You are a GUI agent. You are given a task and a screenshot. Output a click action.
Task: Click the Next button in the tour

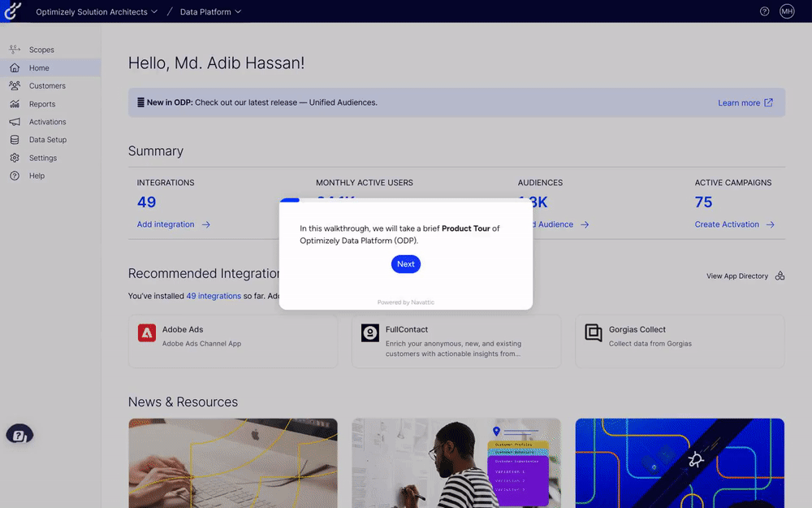point(406,264)
